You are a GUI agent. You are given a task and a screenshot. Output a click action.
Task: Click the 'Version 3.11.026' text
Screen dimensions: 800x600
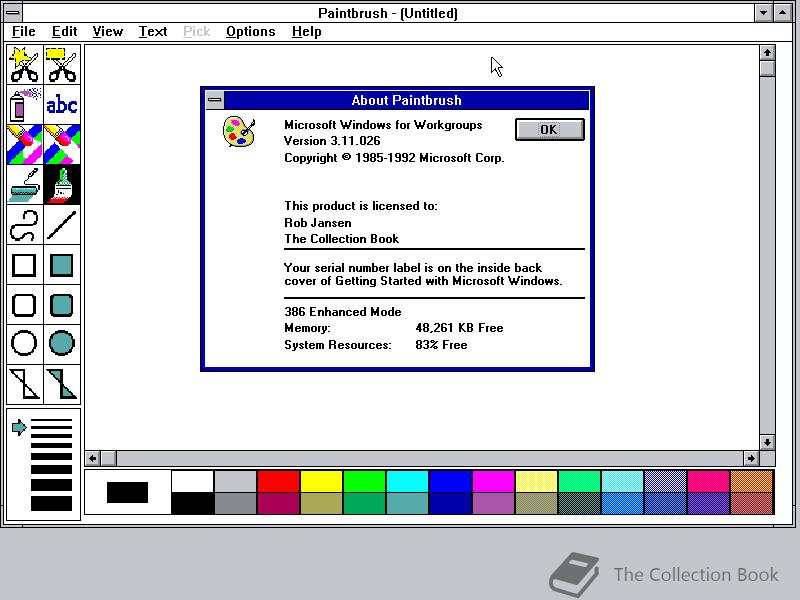332,141
